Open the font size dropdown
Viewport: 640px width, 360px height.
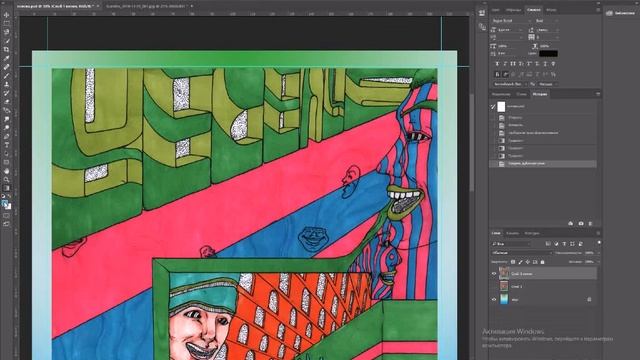click(510, 30)
